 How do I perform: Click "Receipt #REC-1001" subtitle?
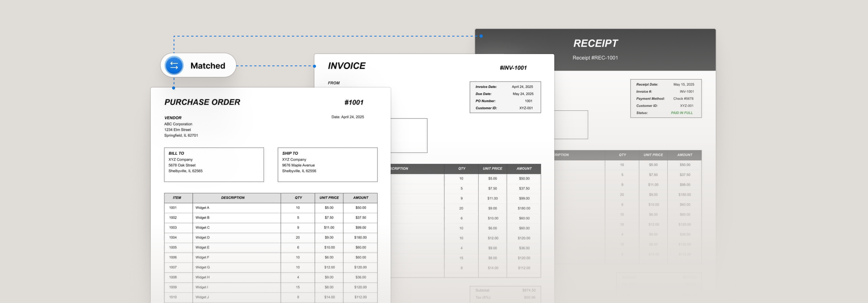(595, 58)
